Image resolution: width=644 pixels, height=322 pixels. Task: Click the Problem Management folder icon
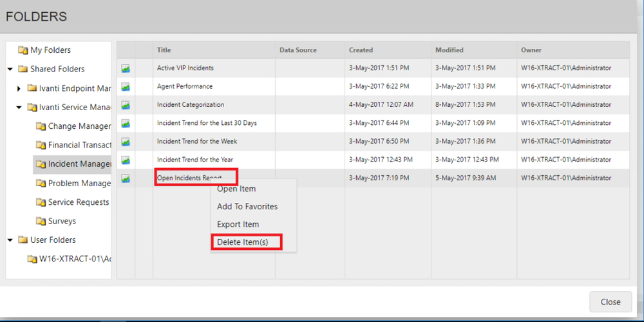coord(41,183)
